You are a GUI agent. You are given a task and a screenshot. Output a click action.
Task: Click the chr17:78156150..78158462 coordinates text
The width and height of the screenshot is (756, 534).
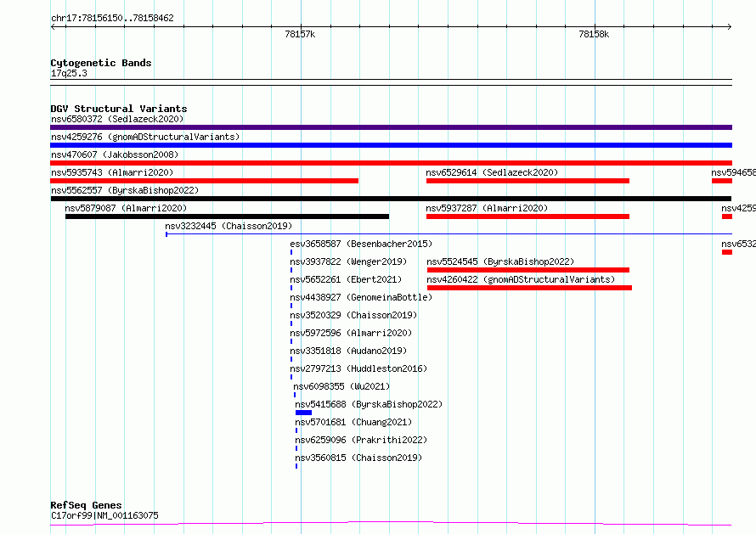coord(112,19)
